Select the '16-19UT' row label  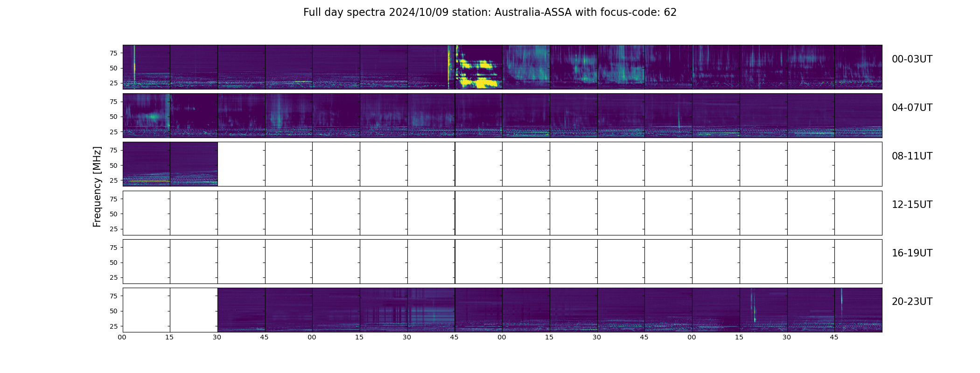tap(912, 253)
